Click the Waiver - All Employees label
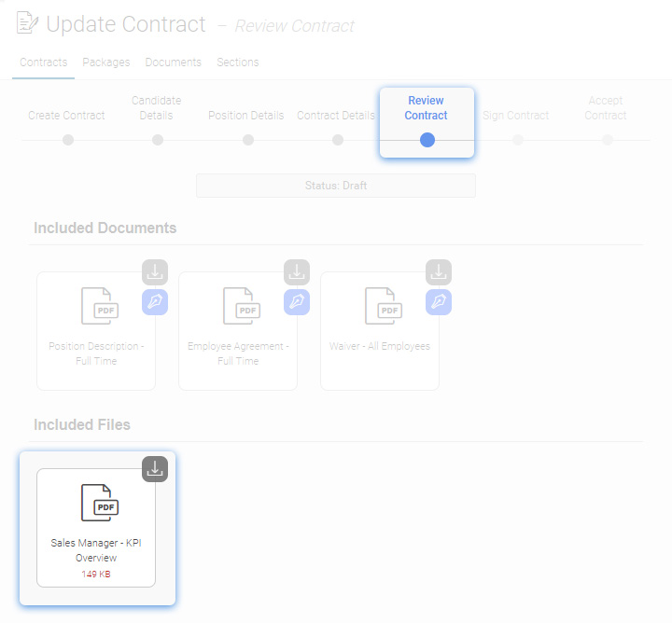The width and height of the screenshot is (672, 623). (380, 346)
